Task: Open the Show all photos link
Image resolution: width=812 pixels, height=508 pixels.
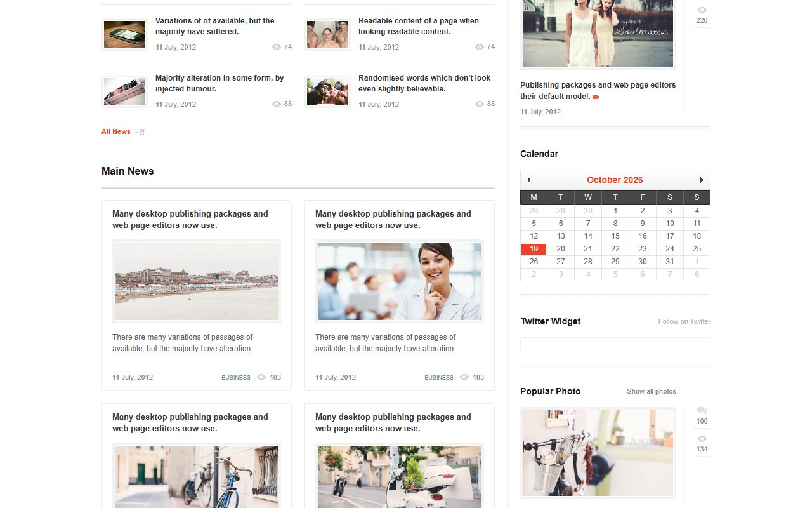Action: pyautogui.click(x=652, y=391)
